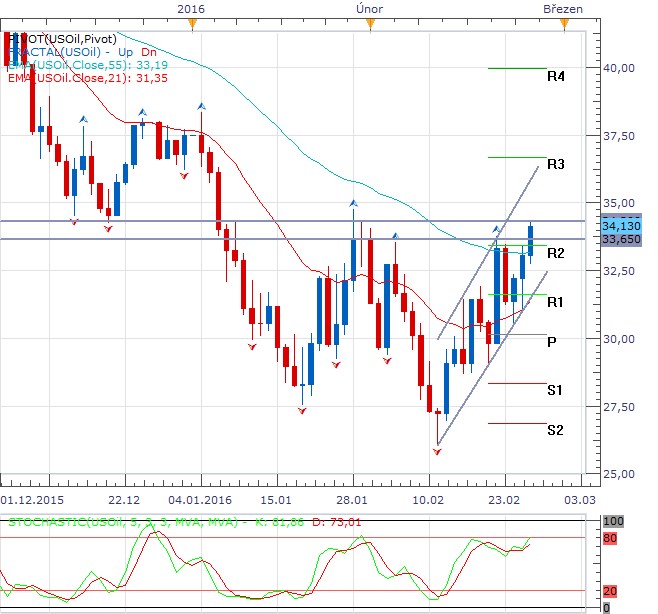Select the EMA 55 indicator legend
Screen dimensions: 658x614
click(x=88, y=65)
